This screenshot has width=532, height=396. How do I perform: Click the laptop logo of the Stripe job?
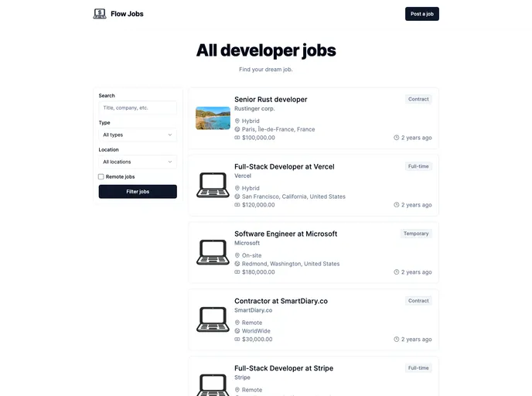213,385
